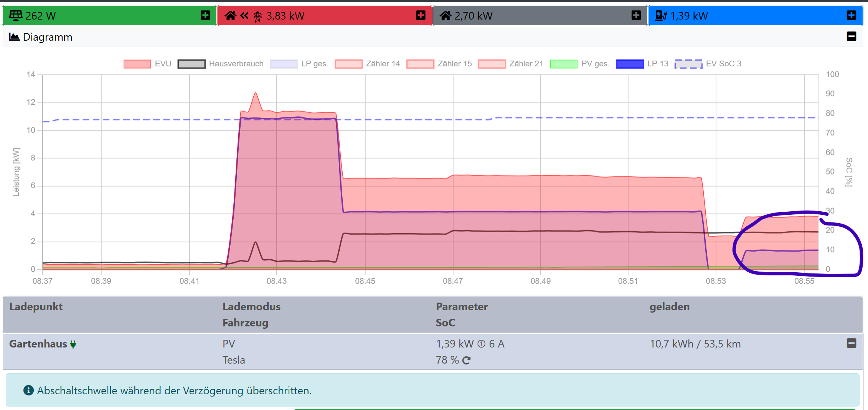Click the house icon in grey card
This screenshot has height=410, width=868.
tap(446, 16)
